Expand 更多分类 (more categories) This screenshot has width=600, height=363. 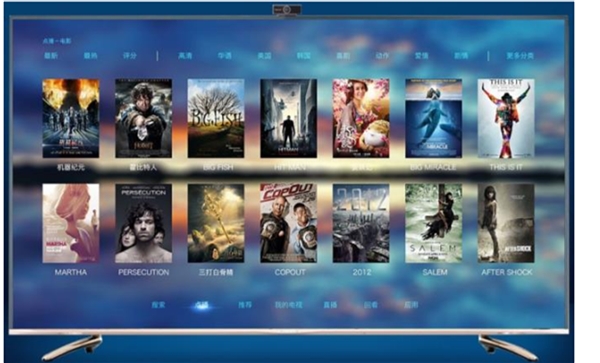click(x=520, y=56)
